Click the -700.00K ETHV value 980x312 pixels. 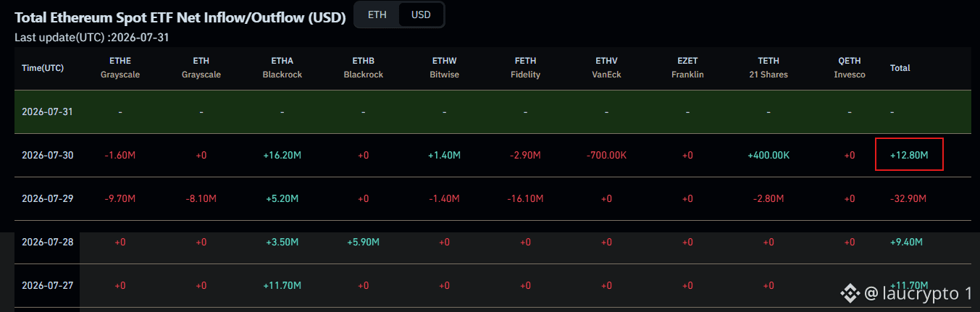coord(606,155)
